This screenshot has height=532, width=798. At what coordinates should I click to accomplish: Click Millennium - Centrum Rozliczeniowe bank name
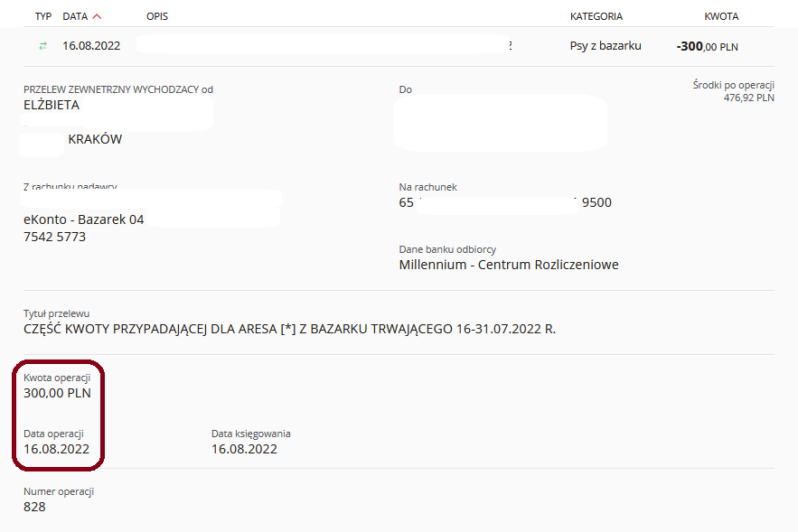pos(508,265)
